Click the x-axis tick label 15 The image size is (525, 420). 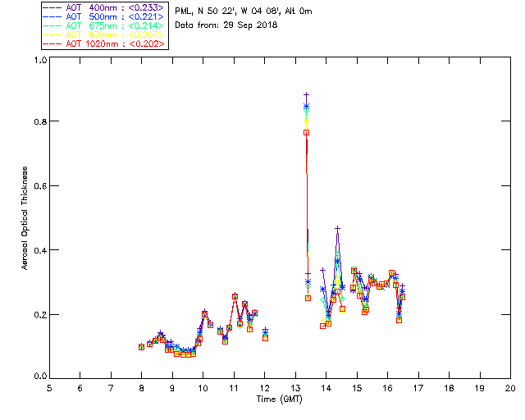click(x=357, y=388)
